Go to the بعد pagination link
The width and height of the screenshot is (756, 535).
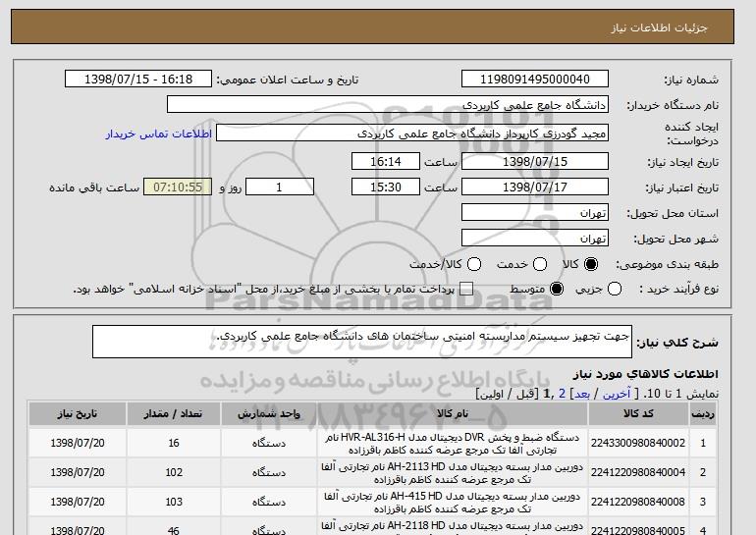582,394
